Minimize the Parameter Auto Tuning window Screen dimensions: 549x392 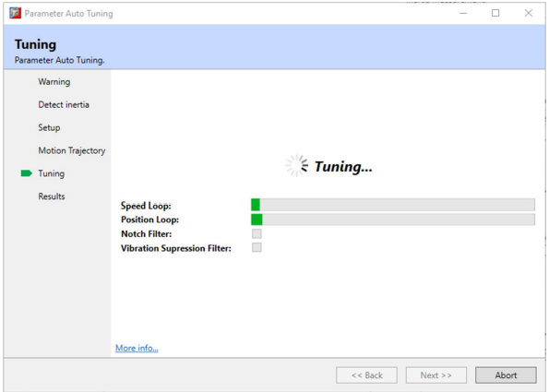pos(463,13)
